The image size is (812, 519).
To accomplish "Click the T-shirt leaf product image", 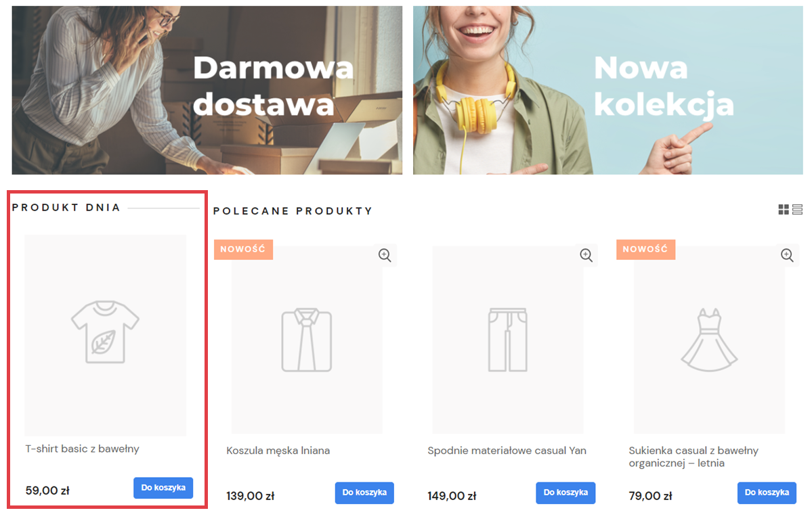I will [x=105, y=334].
